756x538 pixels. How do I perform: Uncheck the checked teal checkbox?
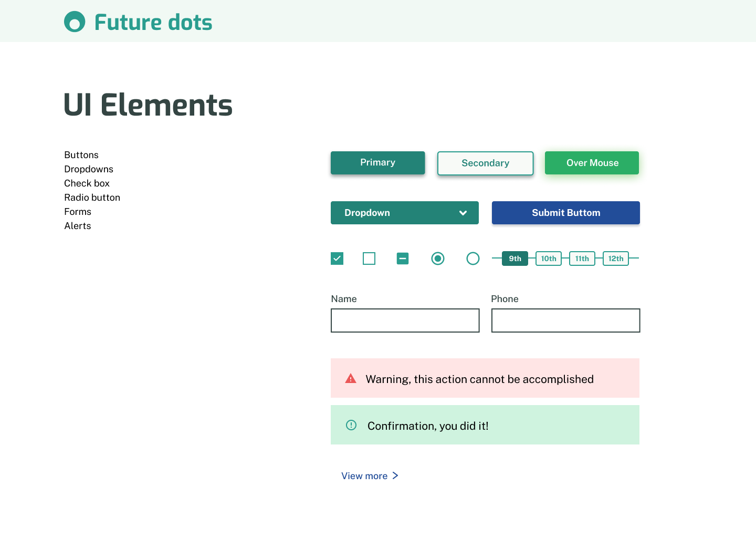(x=337, y=258)
